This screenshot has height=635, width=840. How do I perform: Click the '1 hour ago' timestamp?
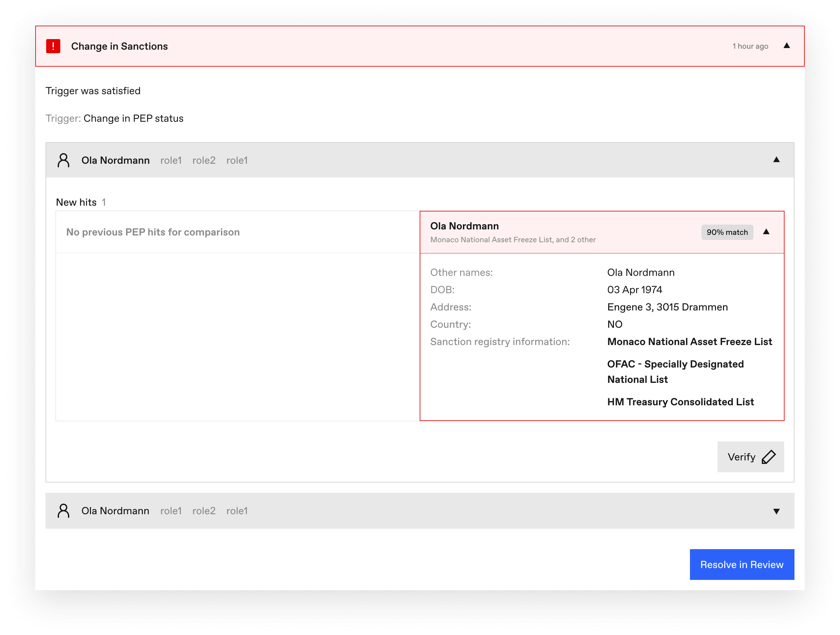click(750, 46)
